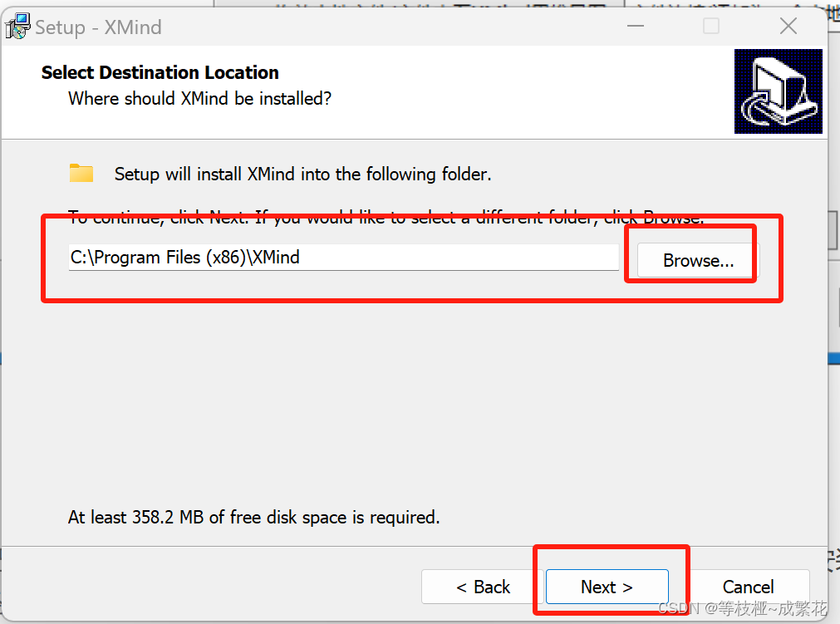Click the computer installer graphic
Image resolution: width=840 pixels, height=624 pixels.
coord(778,91)
